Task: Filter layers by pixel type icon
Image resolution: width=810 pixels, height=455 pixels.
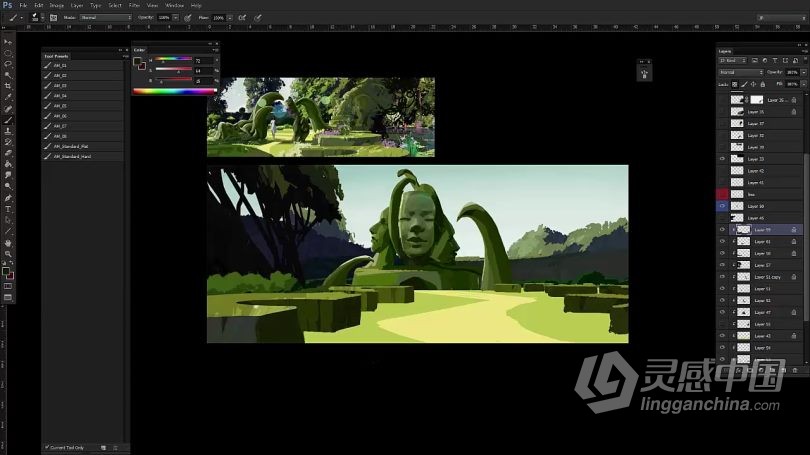Action: 755,60
